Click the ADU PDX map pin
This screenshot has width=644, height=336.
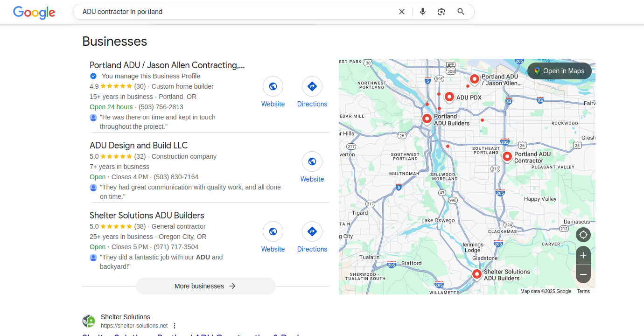(449, 97)
